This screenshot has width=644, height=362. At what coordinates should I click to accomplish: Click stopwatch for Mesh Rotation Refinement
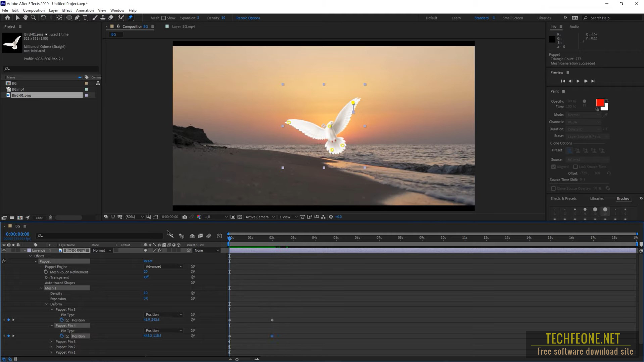[x=46, y=272]
